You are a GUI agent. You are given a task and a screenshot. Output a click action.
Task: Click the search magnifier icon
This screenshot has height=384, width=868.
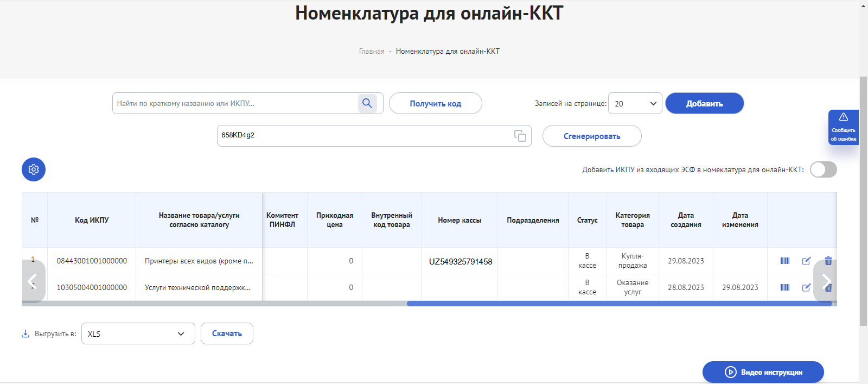367,103
